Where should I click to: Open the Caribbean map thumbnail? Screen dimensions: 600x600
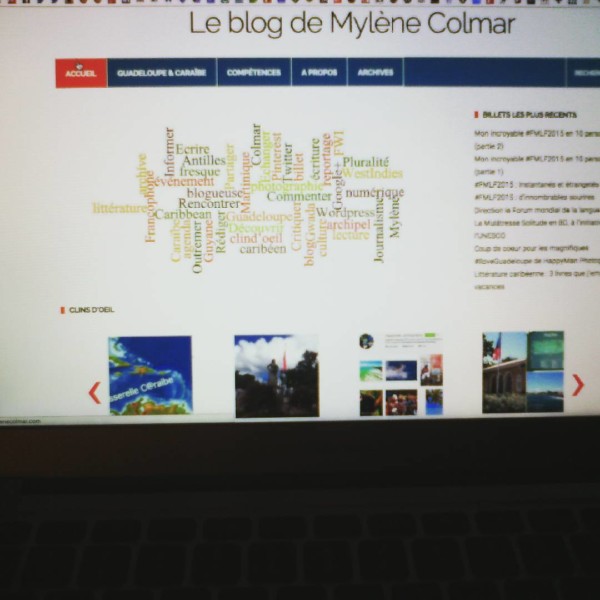point(150,375)
